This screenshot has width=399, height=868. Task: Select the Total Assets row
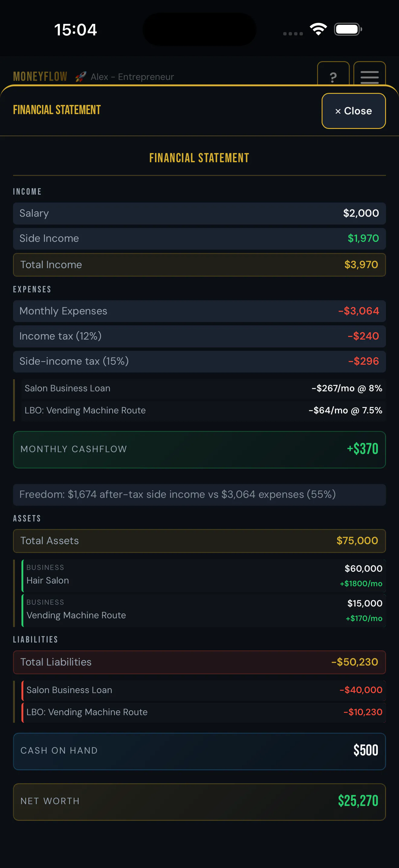(199, 541)
